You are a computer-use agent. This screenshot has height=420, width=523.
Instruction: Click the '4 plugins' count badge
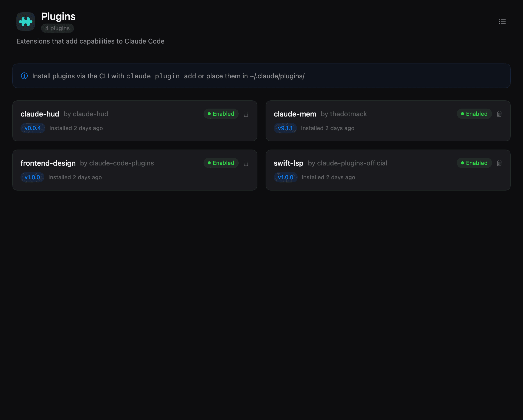click(57, 28)
